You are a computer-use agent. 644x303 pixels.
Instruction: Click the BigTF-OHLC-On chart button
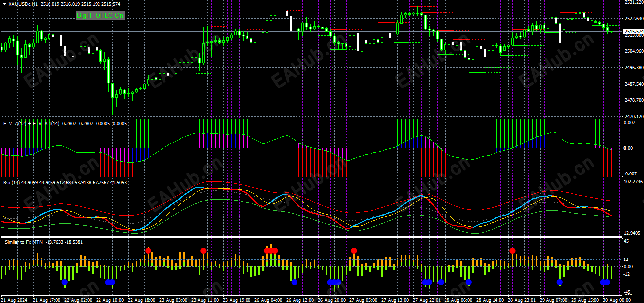tap(100, 16)
